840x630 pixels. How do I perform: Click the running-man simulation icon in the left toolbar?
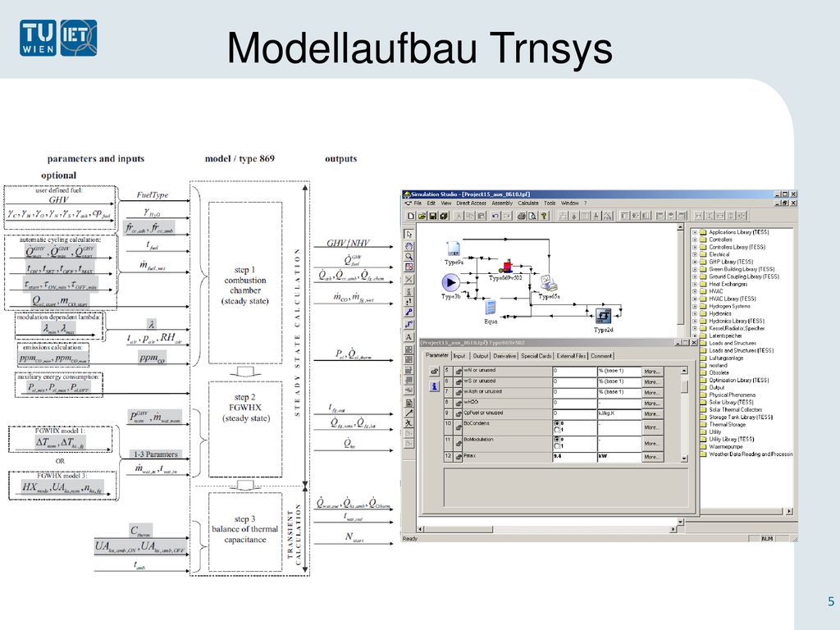[409, 423]
